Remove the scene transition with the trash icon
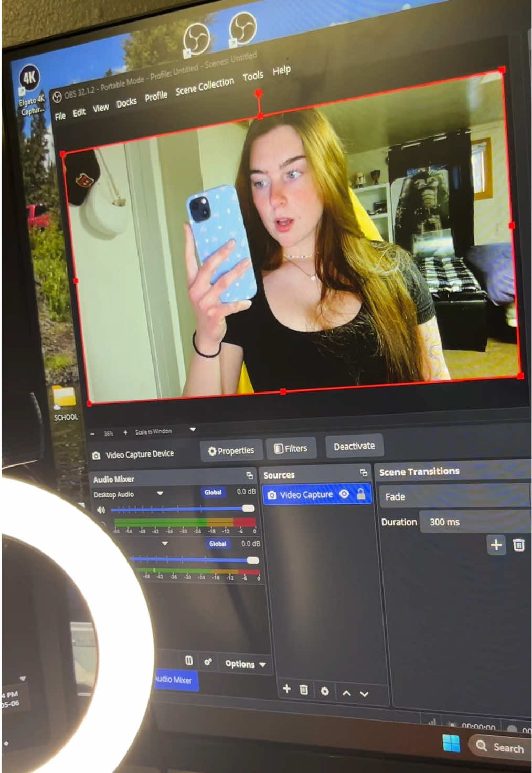 (518, 545)
